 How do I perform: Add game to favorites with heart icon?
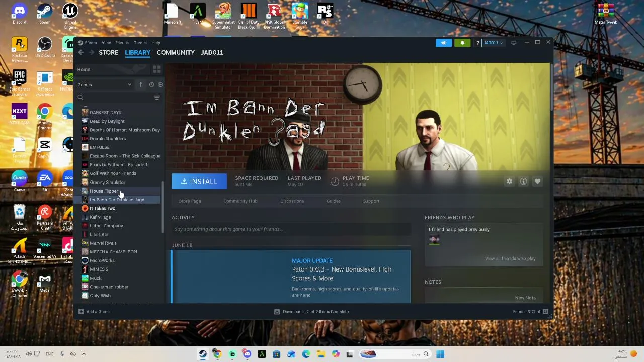click(x=537, y=182)
